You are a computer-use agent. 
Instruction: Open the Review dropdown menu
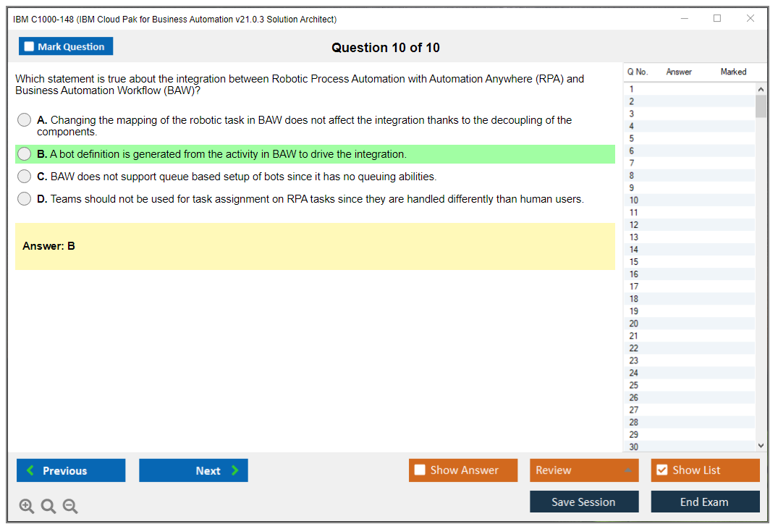click(583, 470)
